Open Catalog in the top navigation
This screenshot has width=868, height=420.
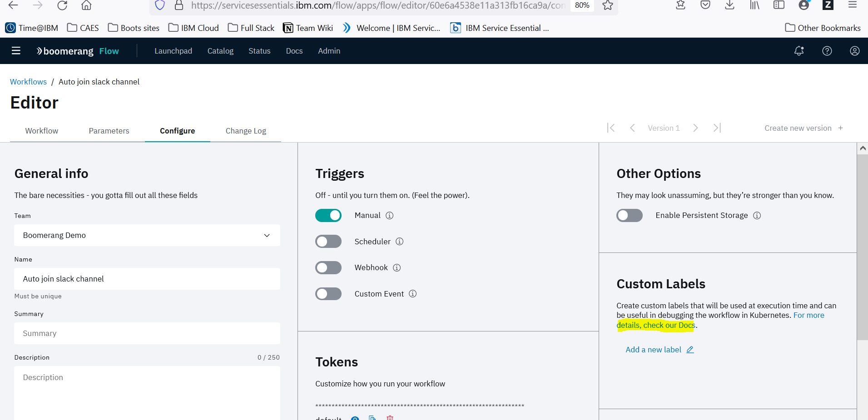[x=220, y=51]
